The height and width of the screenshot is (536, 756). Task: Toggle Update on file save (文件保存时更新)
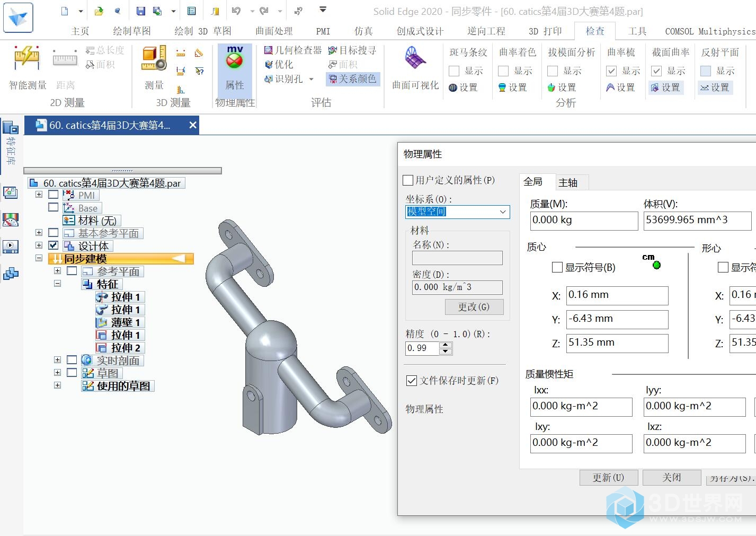pyautogui.click(x=411, y=381)
